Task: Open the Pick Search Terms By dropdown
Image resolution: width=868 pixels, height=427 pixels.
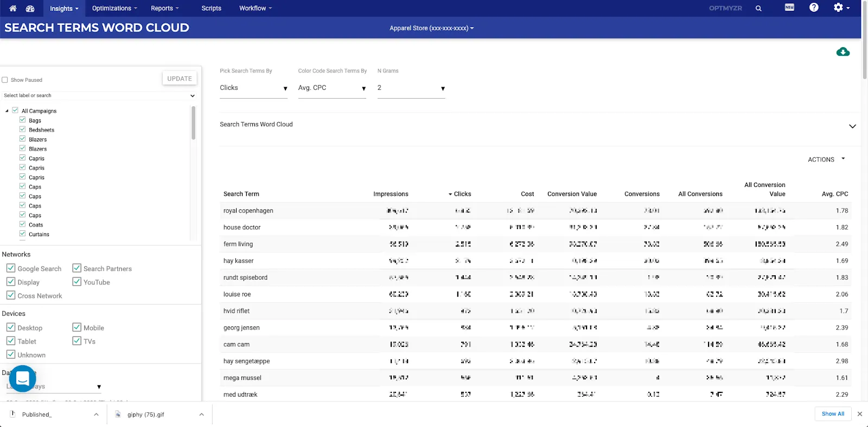Action: (x=253, y=88)
